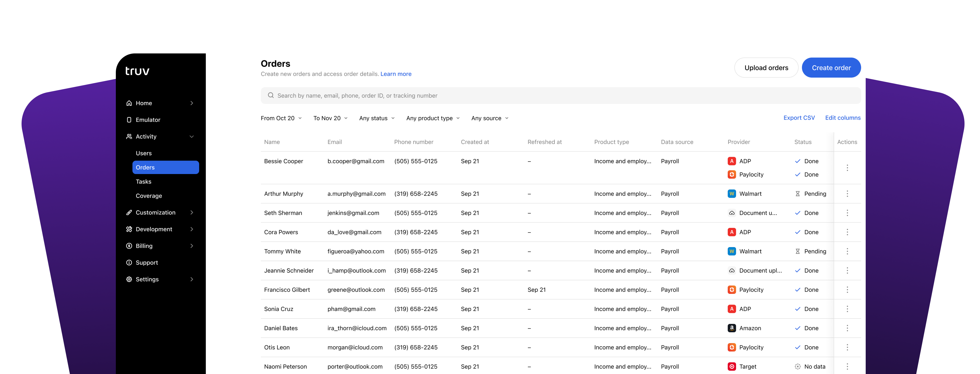Screen dimensions: 980x374
Task: Click the Learn more link
Action: [x=396, y=74]
